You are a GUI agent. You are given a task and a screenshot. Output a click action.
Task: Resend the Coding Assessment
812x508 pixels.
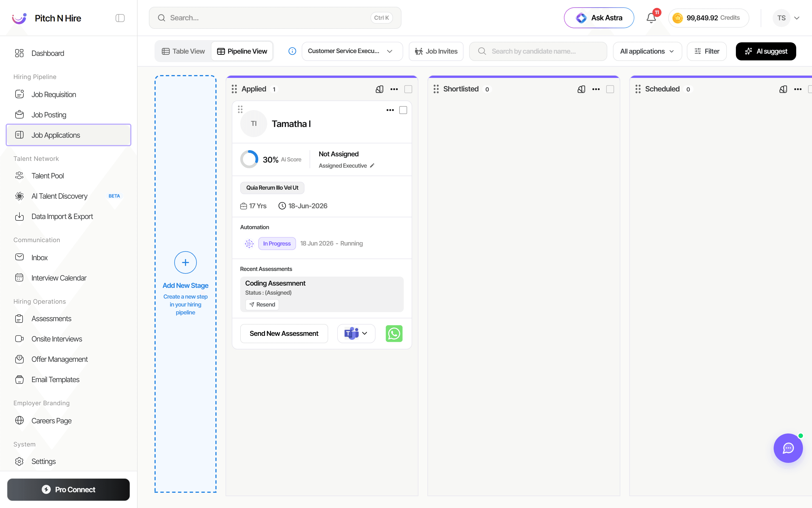[x=262, y=305]
